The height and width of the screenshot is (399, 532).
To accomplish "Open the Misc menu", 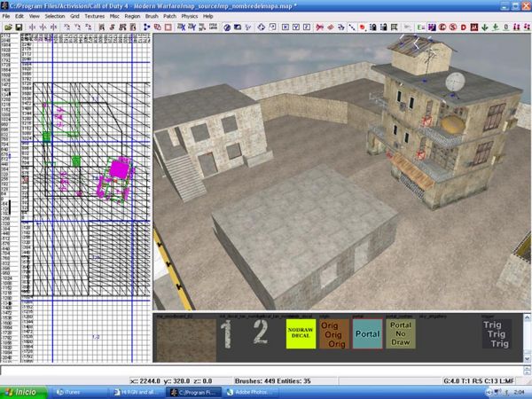I will click(x=114, y=16).
